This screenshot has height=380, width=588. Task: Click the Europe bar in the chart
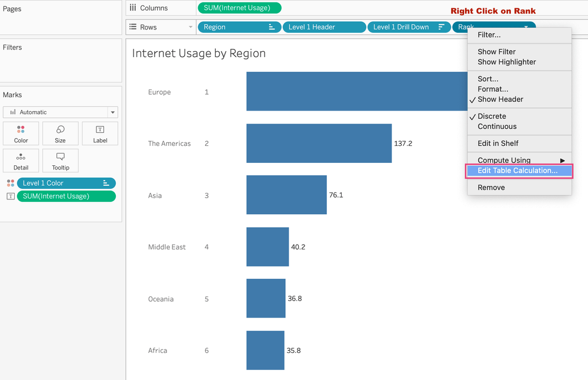[353, 91]
